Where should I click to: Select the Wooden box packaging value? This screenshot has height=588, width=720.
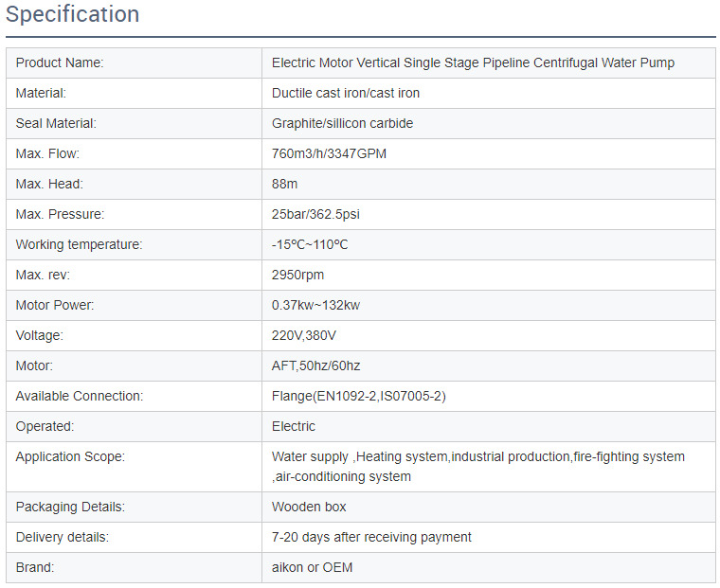[x=309, y=507]
